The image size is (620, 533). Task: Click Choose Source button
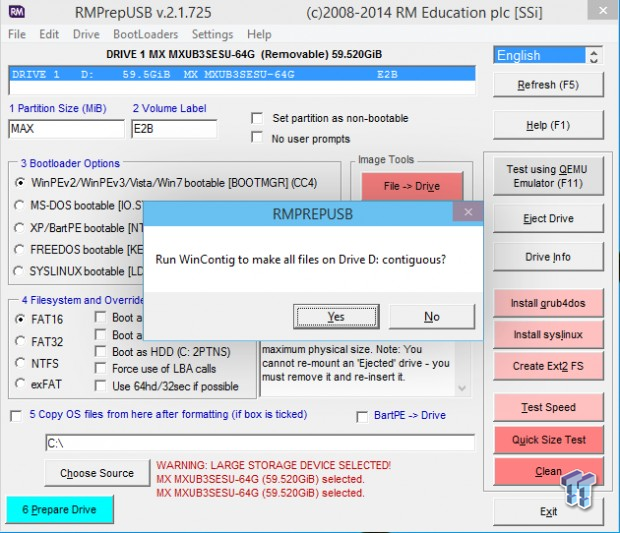point(97,473)
